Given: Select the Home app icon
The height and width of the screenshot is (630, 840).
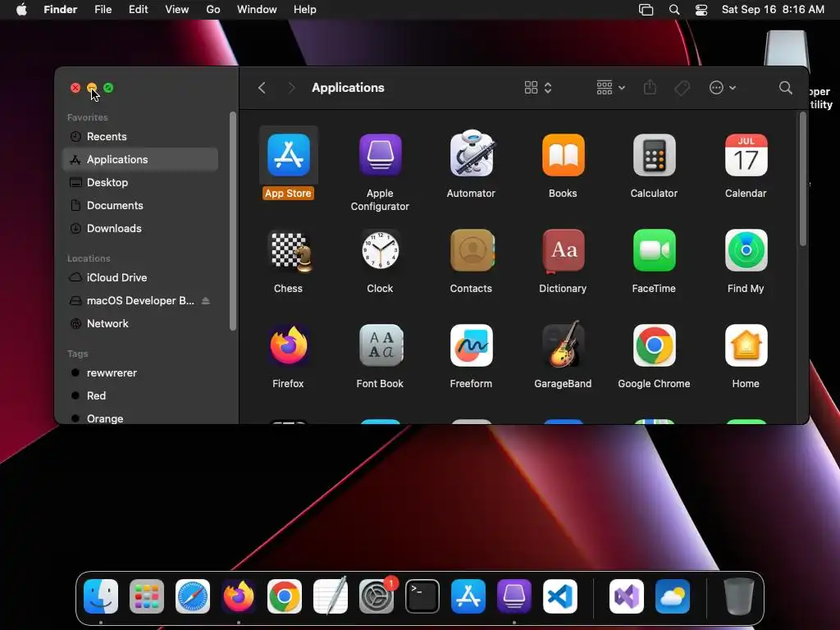Looking at the screenshot, I should click(x=746, y=345).
